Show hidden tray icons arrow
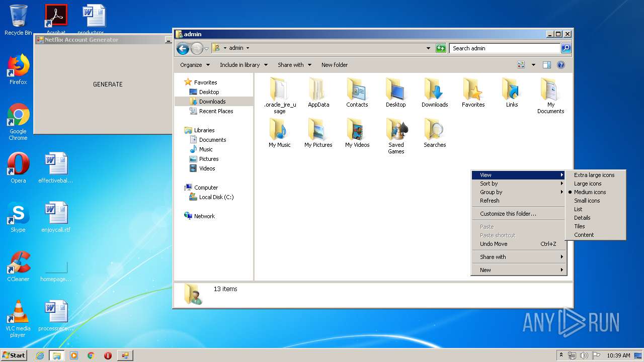The height and width of the screenshot is (362, 644). click(x=561, y=355)
